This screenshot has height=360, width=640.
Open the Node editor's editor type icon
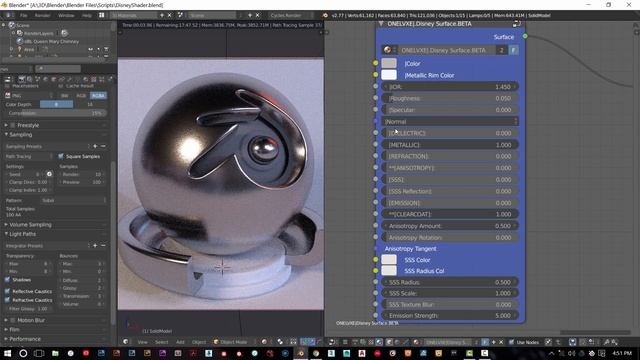332,342
